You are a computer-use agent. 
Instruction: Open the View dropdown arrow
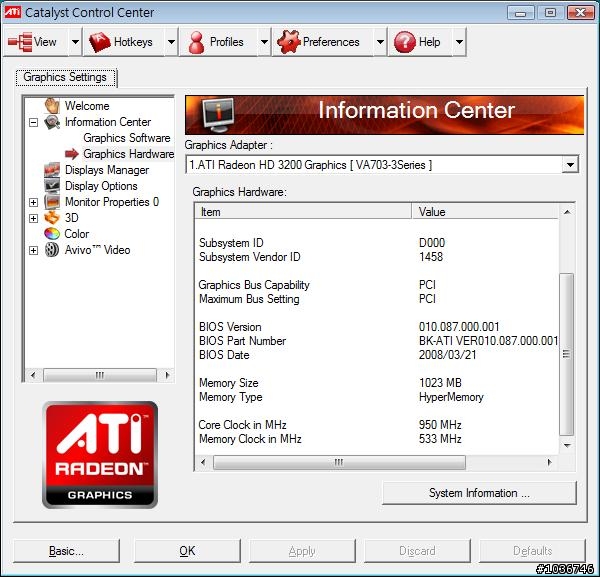(x=75, y=42)
